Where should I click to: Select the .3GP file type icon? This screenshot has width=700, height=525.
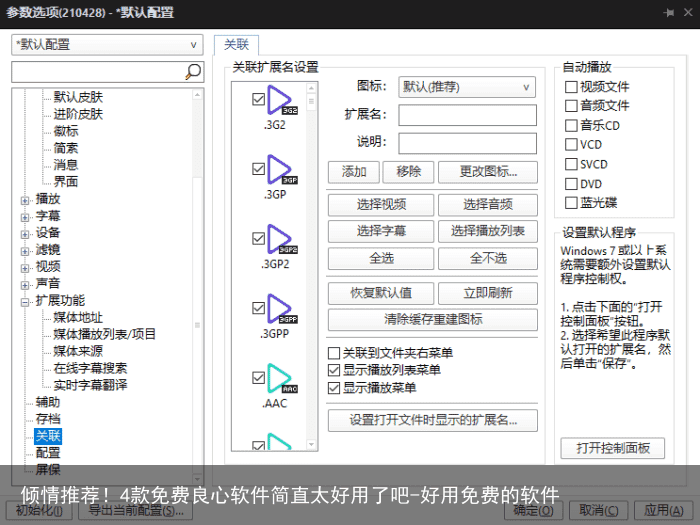(x=280, y=170)
